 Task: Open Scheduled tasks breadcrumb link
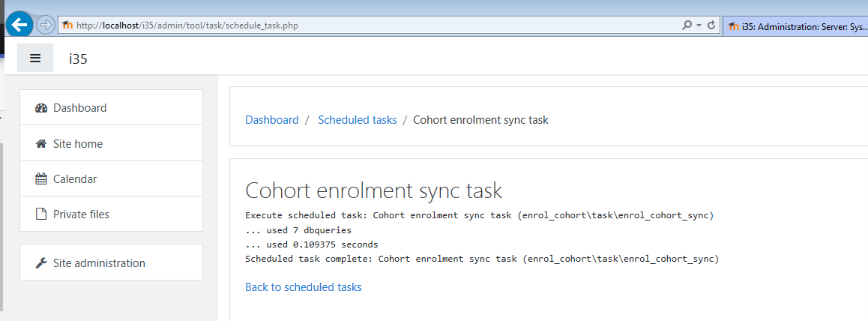pos(357,119)
